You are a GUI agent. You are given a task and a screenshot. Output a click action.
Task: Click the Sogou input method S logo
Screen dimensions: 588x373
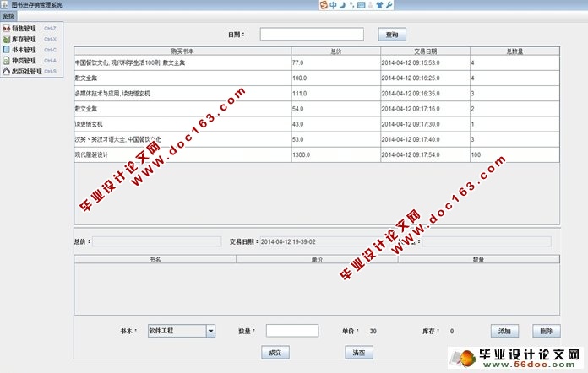tap(324, 5)
